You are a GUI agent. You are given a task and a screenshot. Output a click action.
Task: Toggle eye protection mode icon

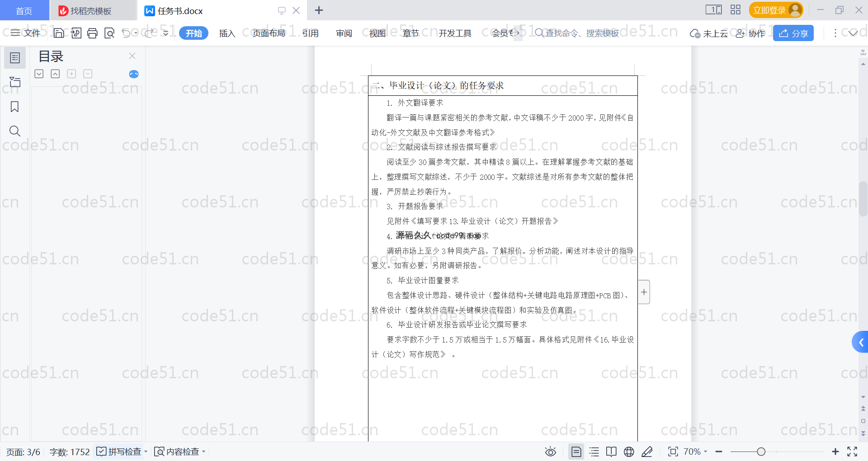point(550,452)
